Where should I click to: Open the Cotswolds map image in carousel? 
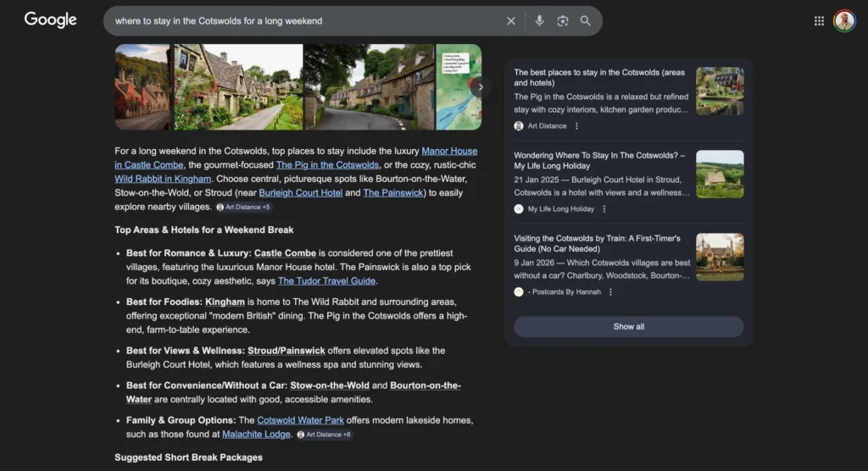459,87
